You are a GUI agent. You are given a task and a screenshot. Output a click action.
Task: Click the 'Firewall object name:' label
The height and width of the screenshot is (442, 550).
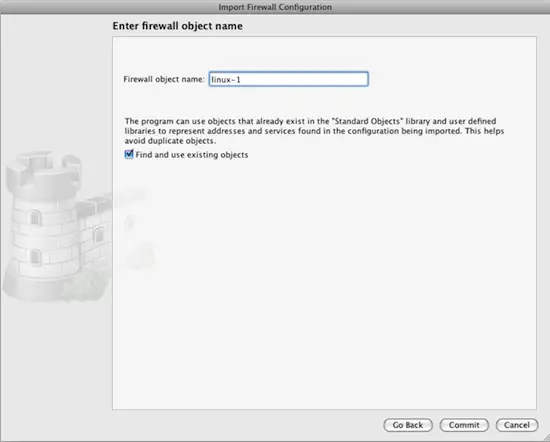click(x=163, y=79)
